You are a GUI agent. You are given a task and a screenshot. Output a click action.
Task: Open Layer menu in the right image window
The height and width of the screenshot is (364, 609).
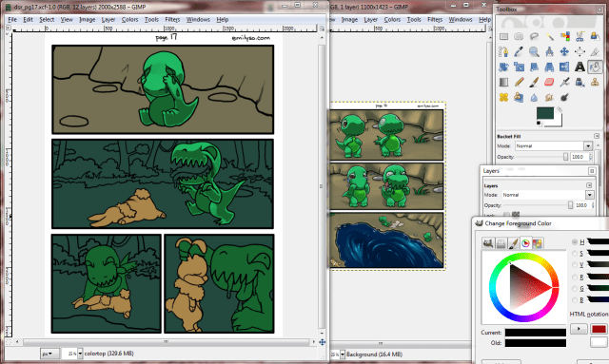(370, 19)
